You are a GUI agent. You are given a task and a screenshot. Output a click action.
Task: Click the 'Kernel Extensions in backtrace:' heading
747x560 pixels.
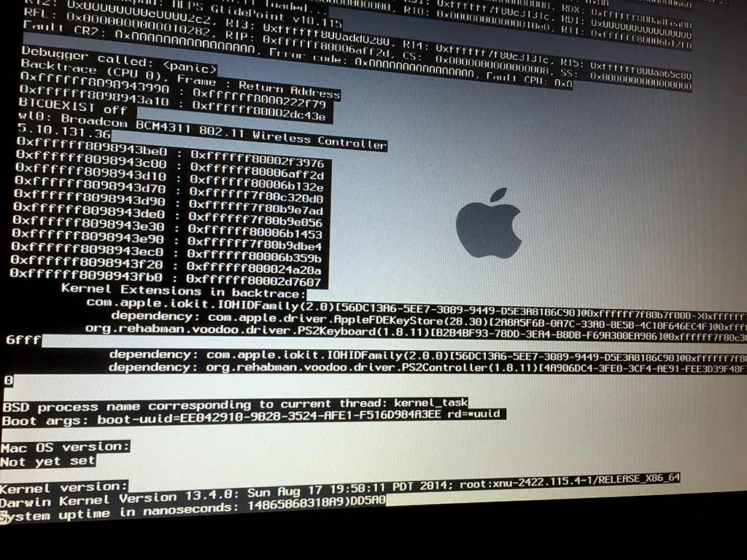pos(183,291)
